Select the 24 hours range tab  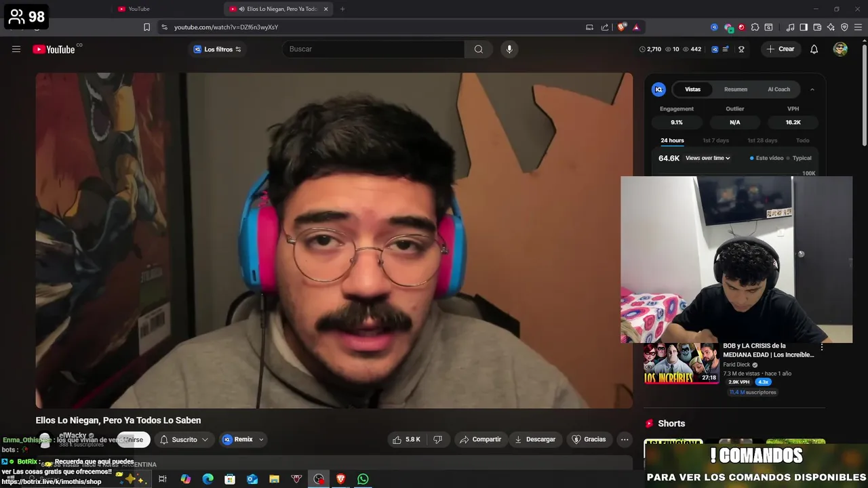pos(672,140)
